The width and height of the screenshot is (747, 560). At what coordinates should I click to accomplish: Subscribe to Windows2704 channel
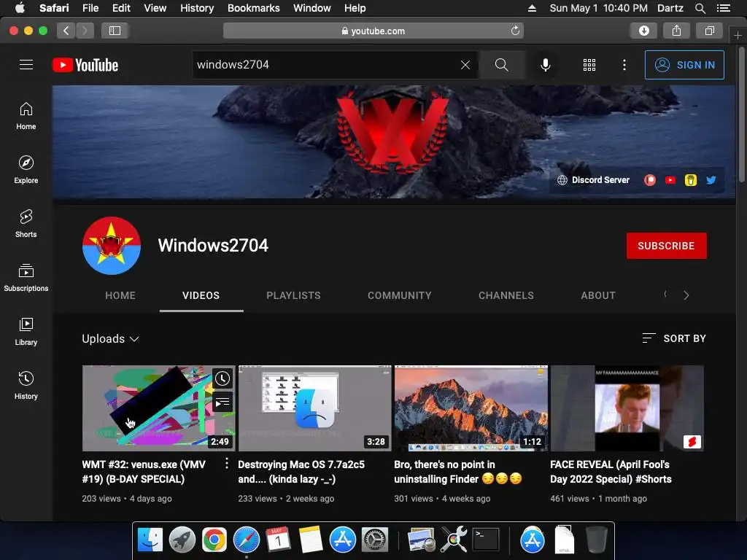[x=667, y=246]
